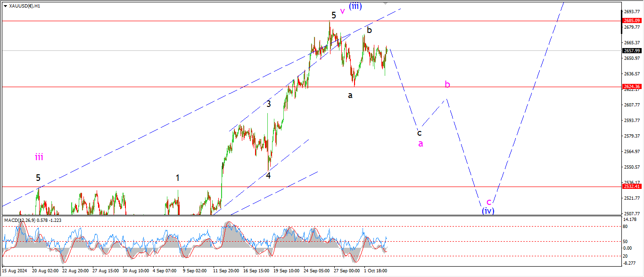Click the 11 Sep 20:00 time axis label
644x277 pixels.
click(225, 271)
